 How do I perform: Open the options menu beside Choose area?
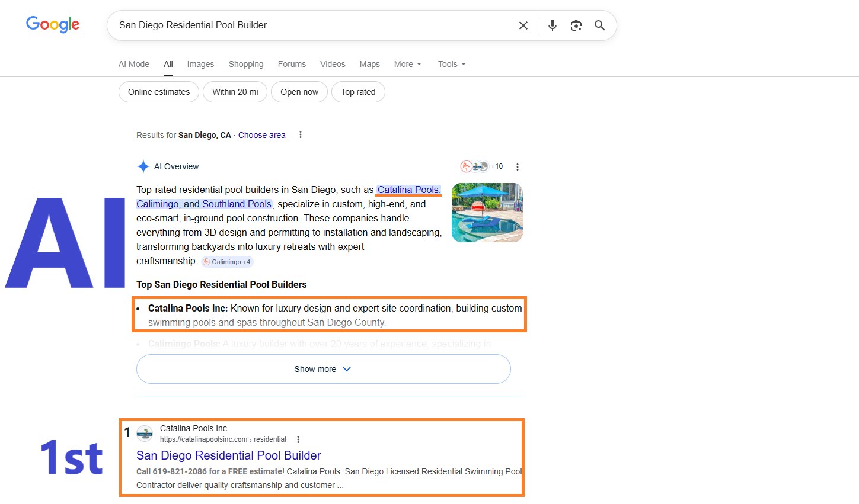(x=301, y=135)
